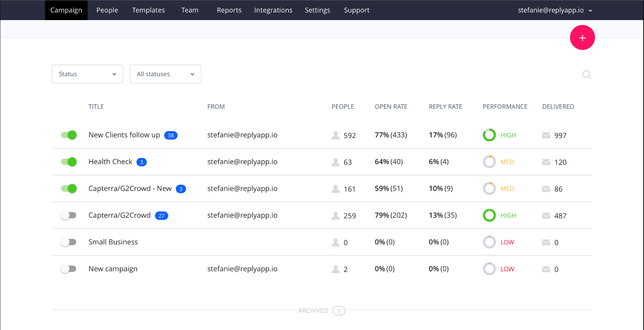Click the REPLY RATE column header
Screen dimensions: 644x330
click(x=445, y=107)
